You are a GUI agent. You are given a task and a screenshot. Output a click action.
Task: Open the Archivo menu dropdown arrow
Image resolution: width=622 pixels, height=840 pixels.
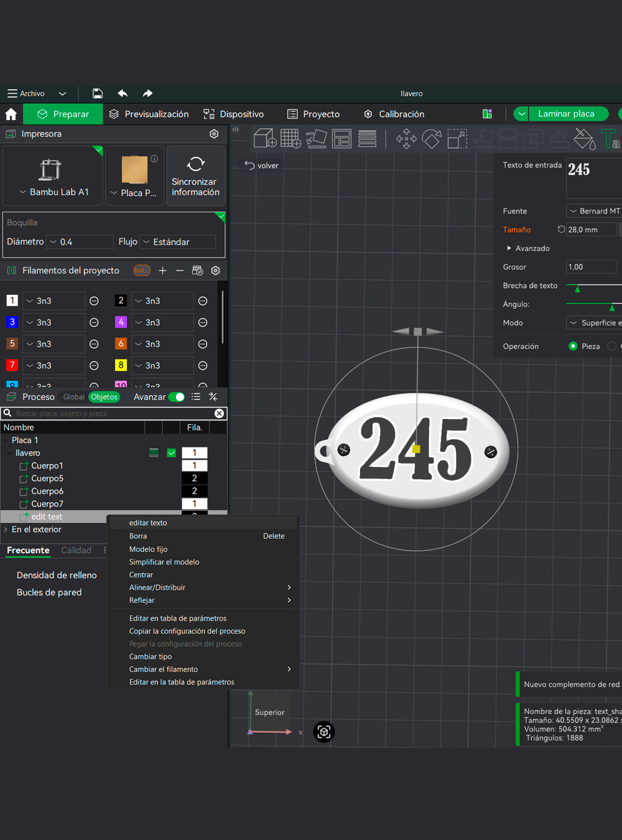(x=62, y=93)
